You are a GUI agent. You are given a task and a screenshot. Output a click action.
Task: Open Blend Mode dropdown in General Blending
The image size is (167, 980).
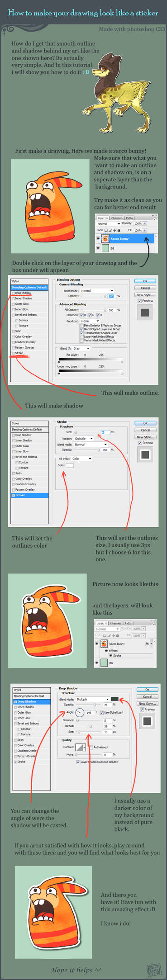pos(97,291)
